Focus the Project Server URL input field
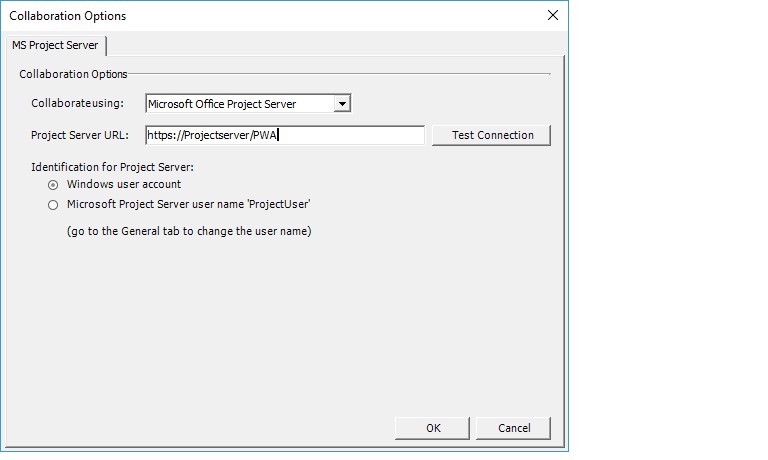Viewport: 768px width, 460px height. [285, 135]
